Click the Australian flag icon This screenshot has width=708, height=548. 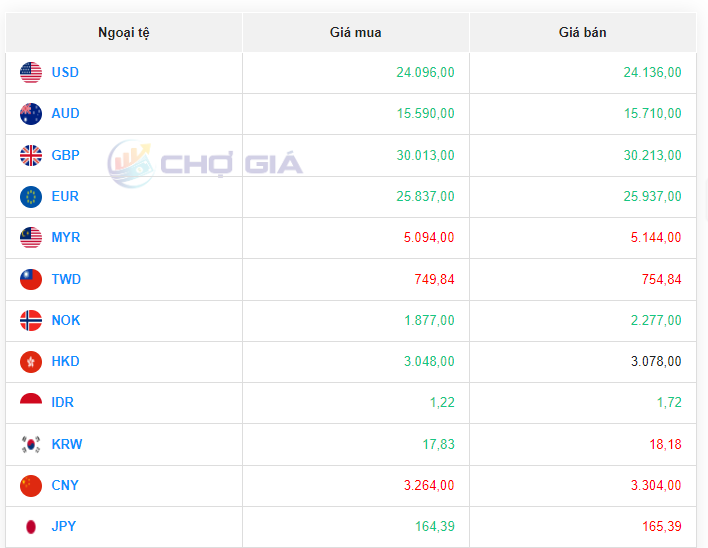pyautogui.click(x=31, y=114)
